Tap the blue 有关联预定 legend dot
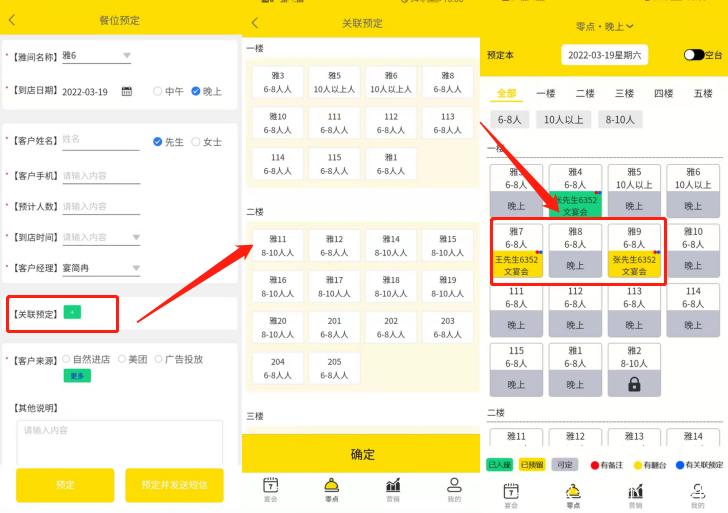 pos(680,465)
